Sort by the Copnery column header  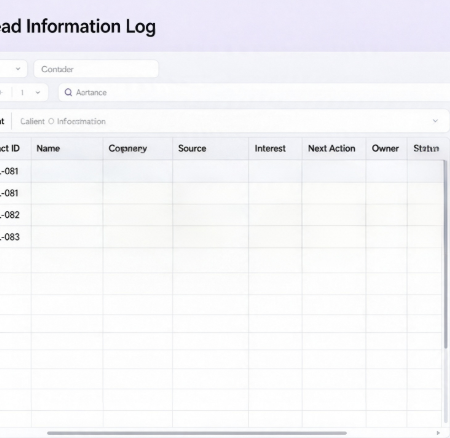point(128,149)
